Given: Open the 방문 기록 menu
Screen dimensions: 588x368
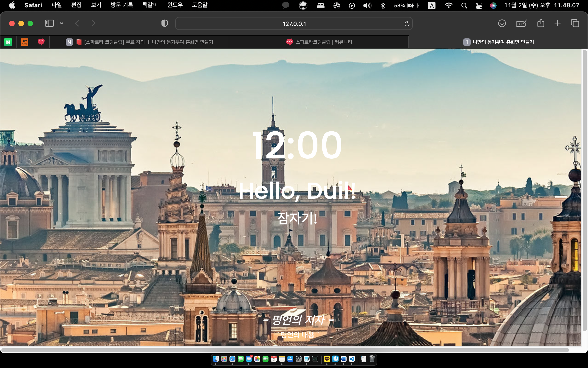Looking at the screenshot, I should pyautogui.click(x=122, y=5).
